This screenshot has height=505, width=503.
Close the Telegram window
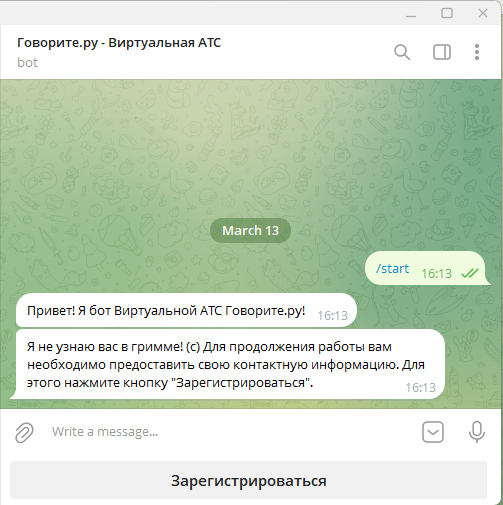(x=483, y=13)
